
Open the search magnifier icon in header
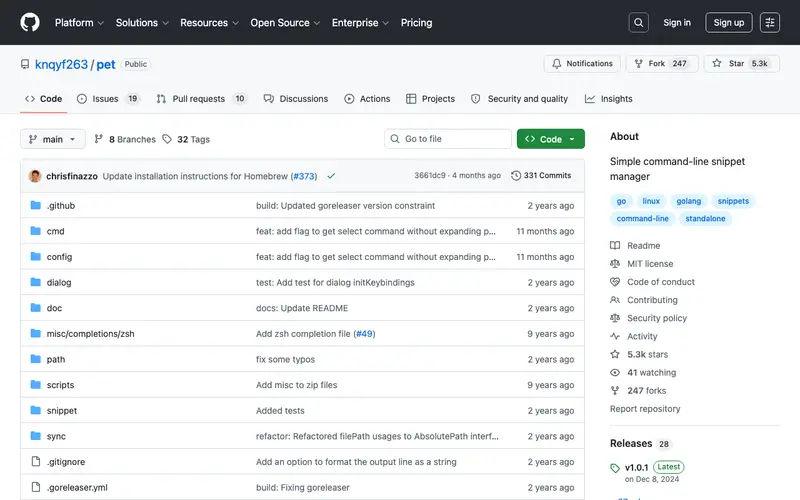[x=638, y=22]
